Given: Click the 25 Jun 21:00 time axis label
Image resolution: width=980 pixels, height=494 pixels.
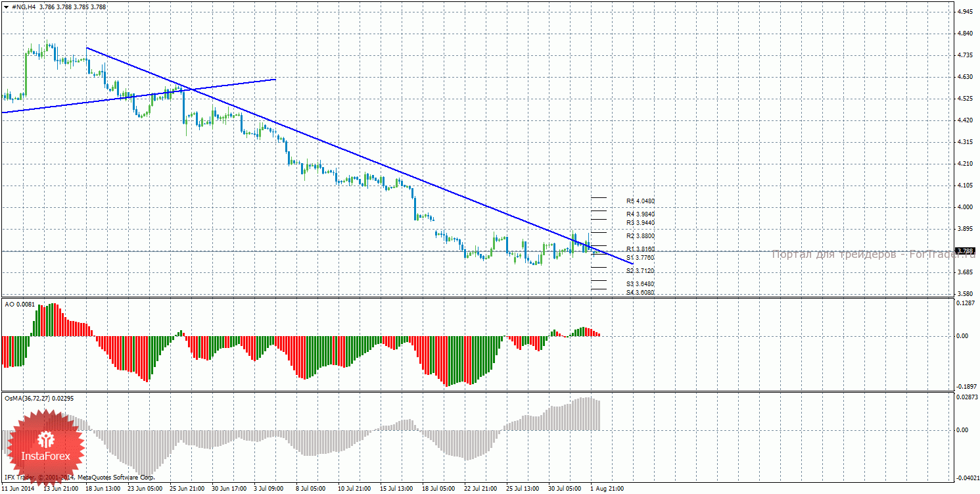Looking at the screenshot, I should pyautogui.click(x=186, y=489).
